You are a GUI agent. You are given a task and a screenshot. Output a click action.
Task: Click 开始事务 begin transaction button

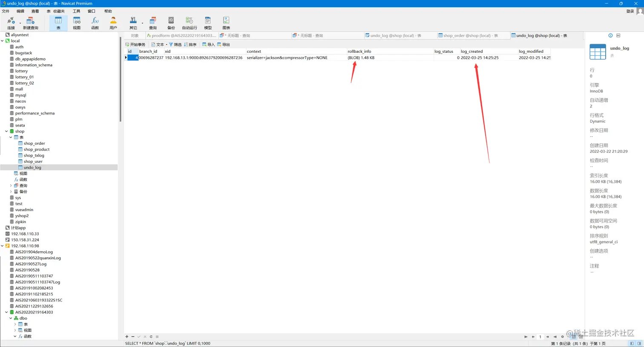point(135,44)
